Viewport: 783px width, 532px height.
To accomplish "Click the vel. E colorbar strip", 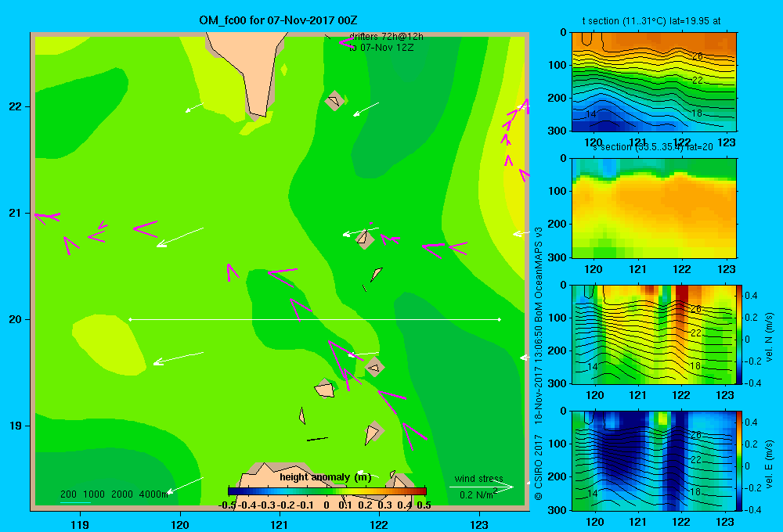I will (x=740, y=461).
